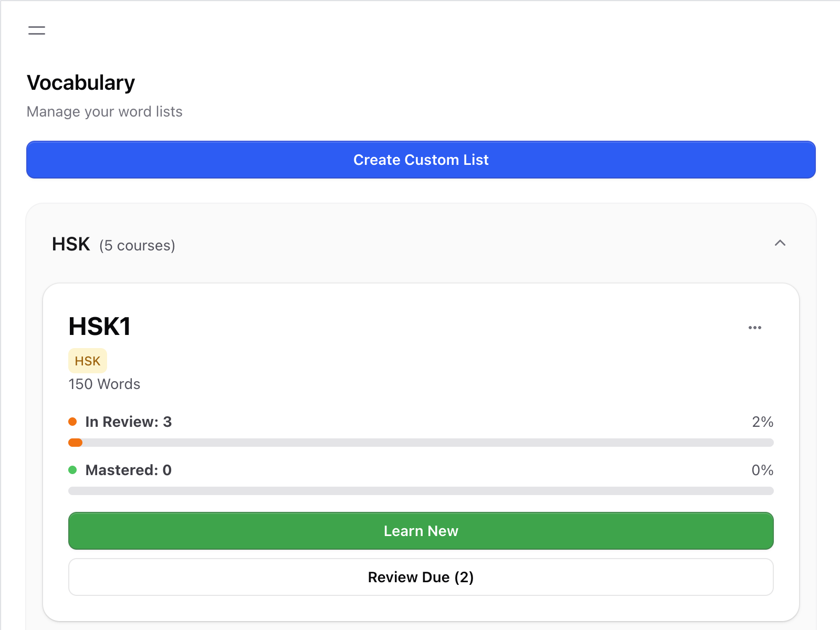Start the Learn New session
The image size is (840, 630).
421,531
